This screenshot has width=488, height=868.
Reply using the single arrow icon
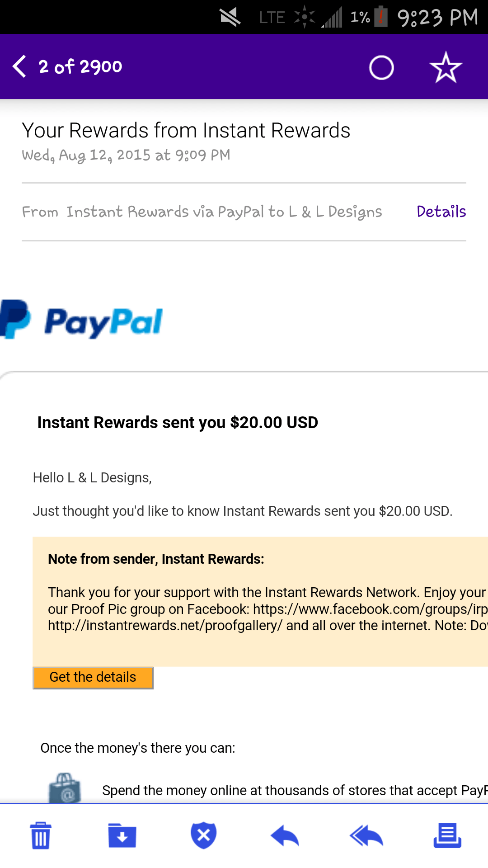[285, 835]
